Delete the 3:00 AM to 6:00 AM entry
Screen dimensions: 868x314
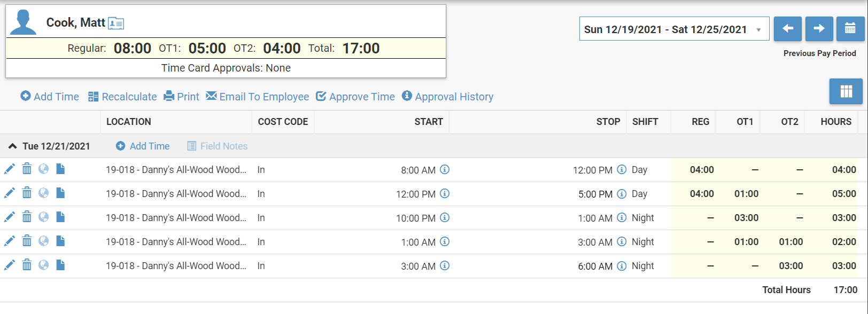coord(27,265)
